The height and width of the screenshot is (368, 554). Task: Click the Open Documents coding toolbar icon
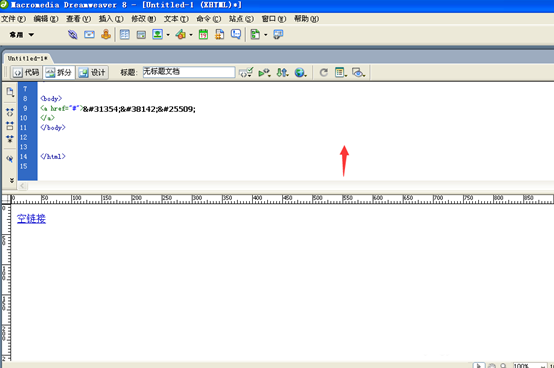10,92
